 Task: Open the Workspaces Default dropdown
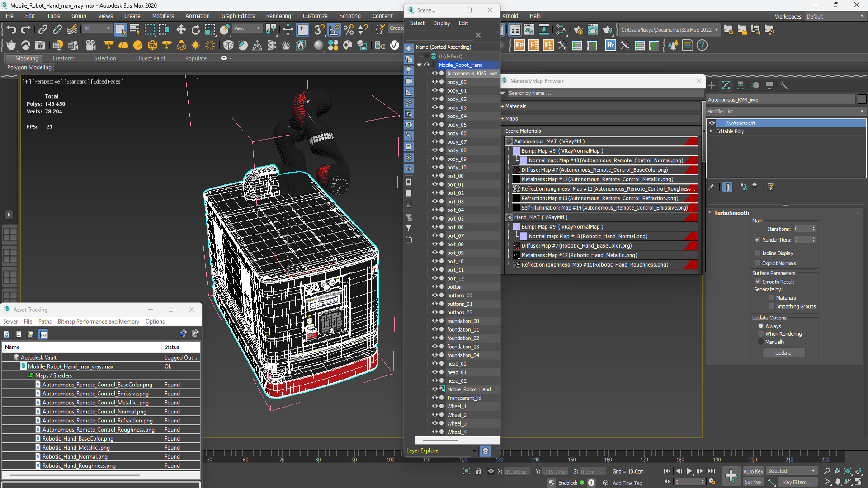(835, 17)
